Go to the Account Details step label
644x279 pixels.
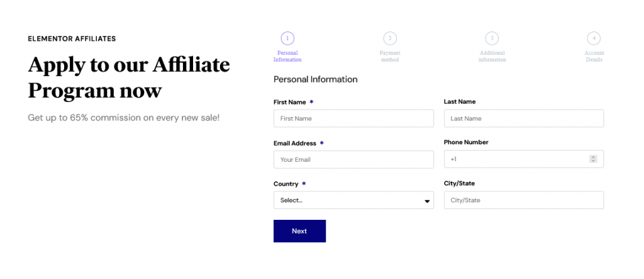coord(594,56)
